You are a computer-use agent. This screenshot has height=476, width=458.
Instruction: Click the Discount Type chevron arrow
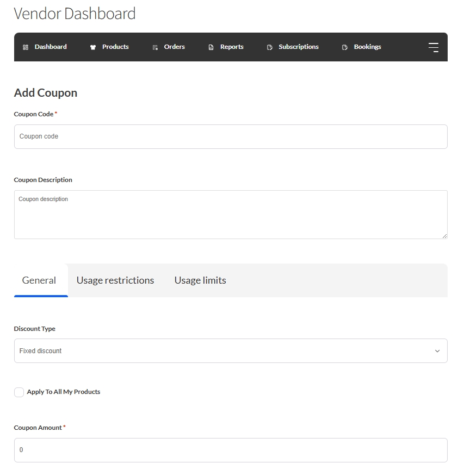point(437,351)
